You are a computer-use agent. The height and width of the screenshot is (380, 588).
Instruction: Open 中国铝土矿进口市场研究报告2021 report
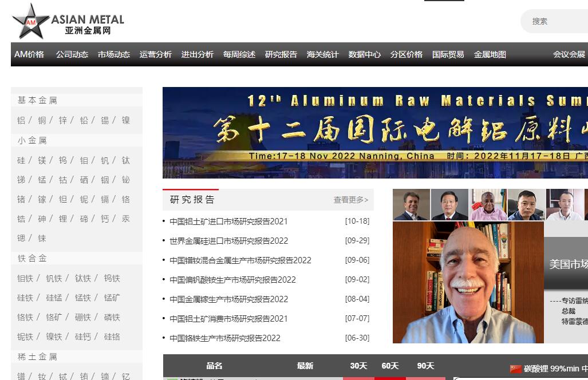[228, 221]
